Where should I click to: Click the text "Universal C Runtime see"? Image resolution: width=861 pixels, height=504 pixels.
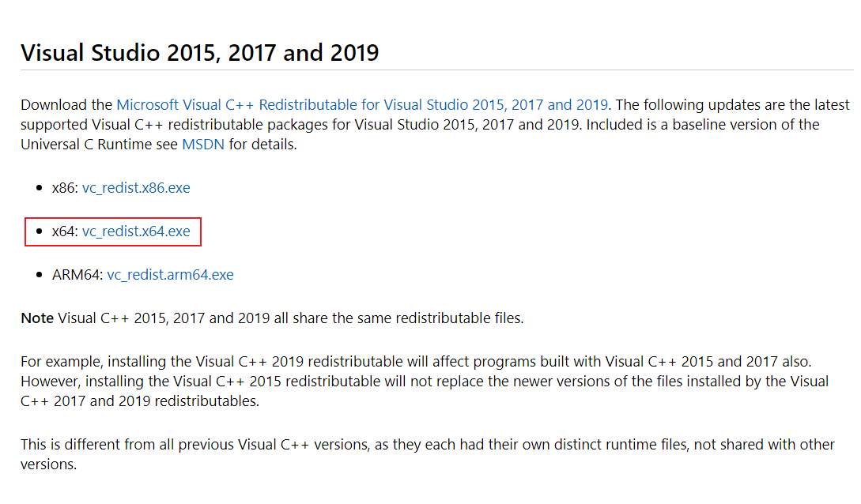[100, 145]
